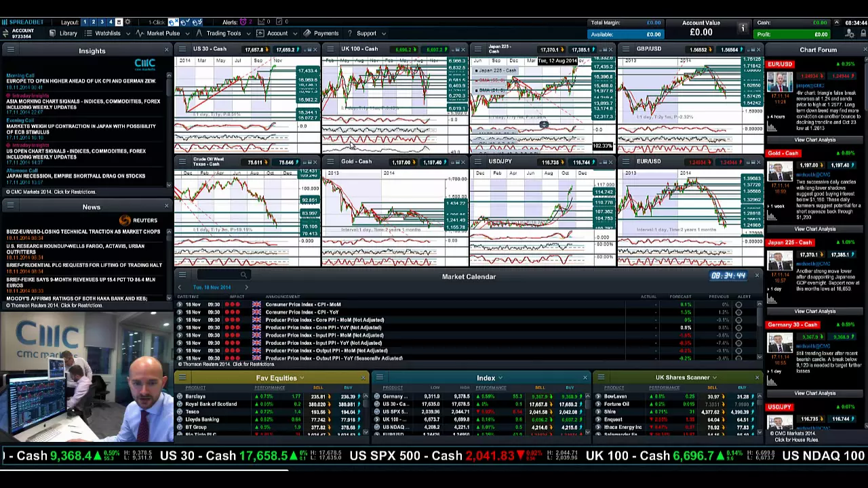
Task: Switch to layout 1
Action: coord(85,22)
